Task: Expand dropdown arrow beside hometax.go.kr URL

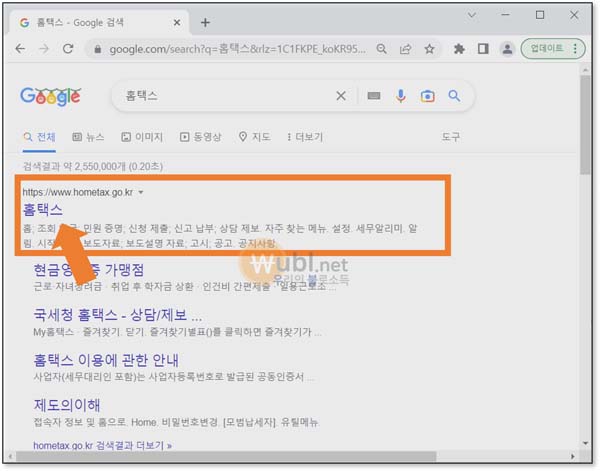Action: click(x=141, y=192)
